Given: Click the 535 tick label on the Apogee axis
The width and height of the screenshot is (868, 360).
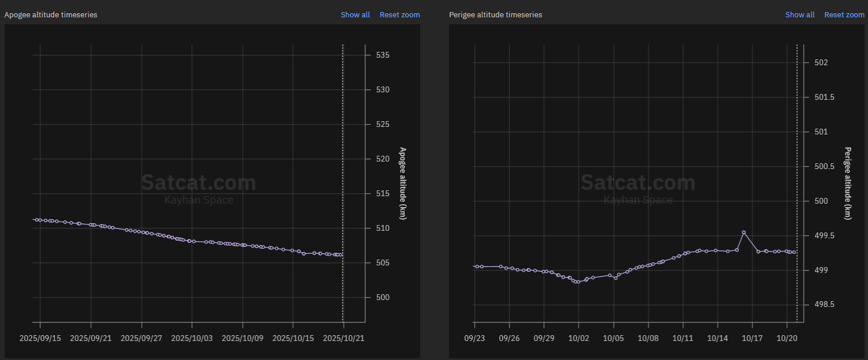Looking at the screenshot, I should coord(383,55).
